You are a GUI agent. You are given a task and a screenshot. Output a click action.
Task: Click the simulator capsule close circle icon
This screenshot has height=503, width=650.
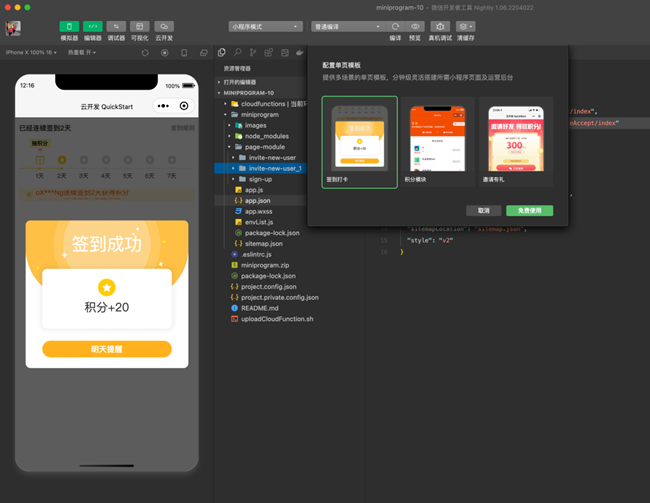(x=184, y=106)
